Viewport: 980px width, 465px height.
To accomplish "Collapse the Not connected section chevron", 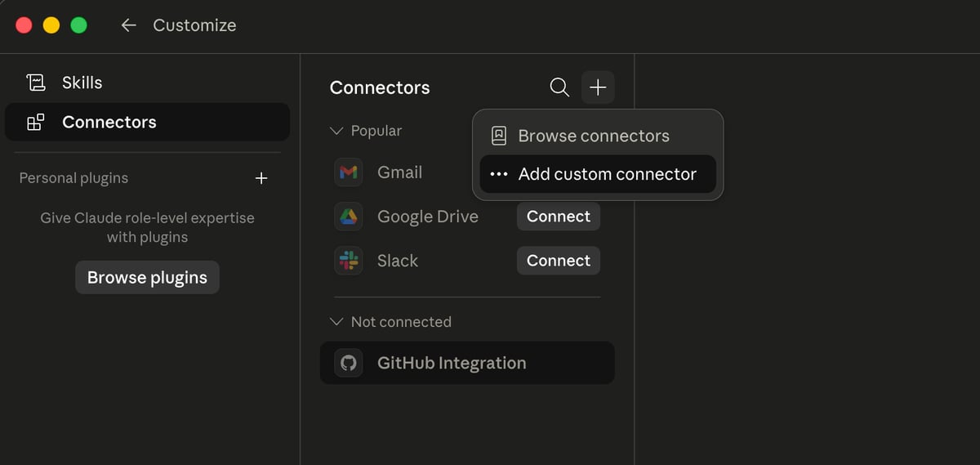I will coord(336,322).
